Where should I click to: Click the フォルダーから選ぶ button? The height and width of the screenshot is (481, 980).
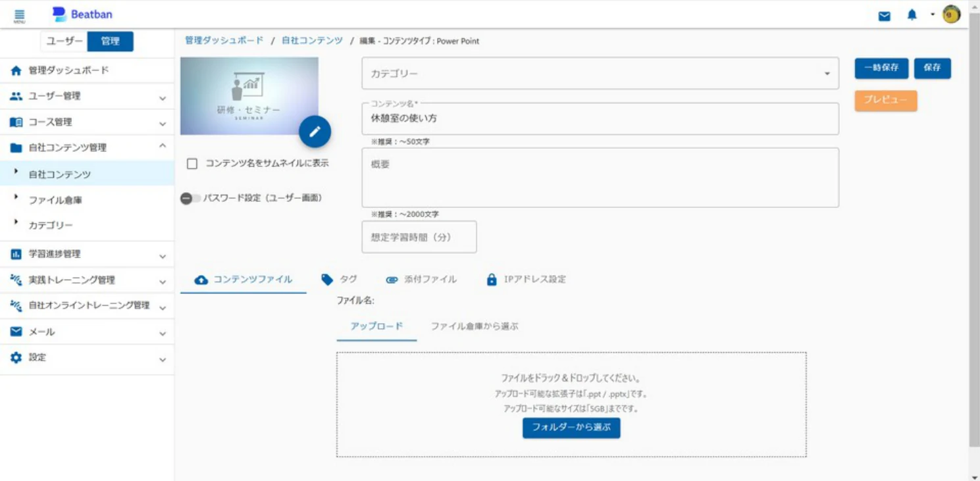(571, 428)
